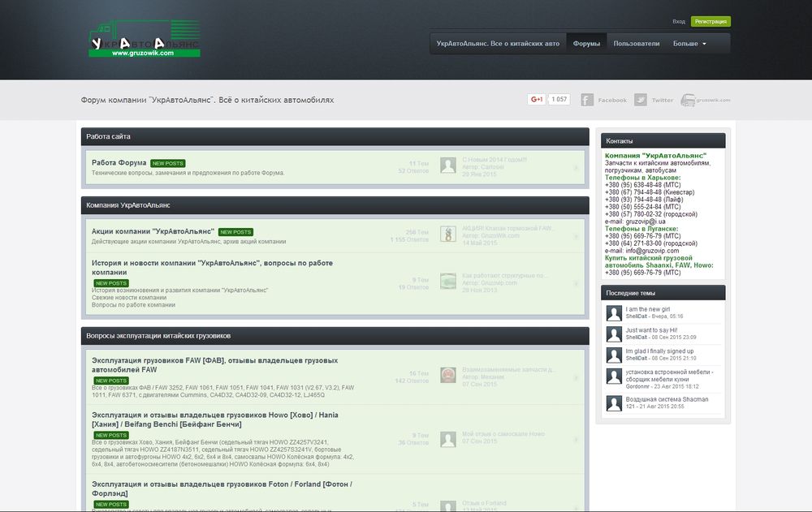
Task: Open the Twitter icon link
Action: pyautogui.click(x=641, y=100)
